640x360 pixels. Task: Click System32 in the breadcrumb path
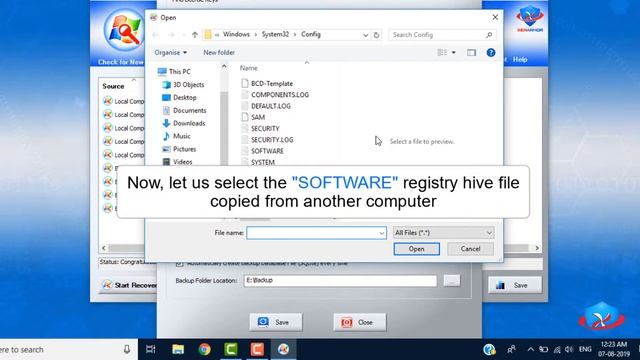click(x=275, y=35)
